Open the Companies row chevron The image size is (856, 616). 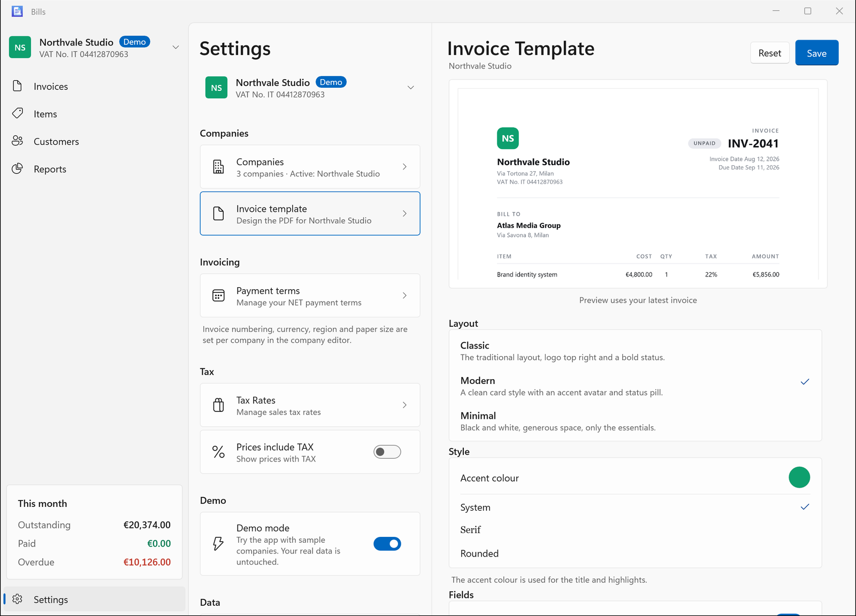click(x=404, y=167)
